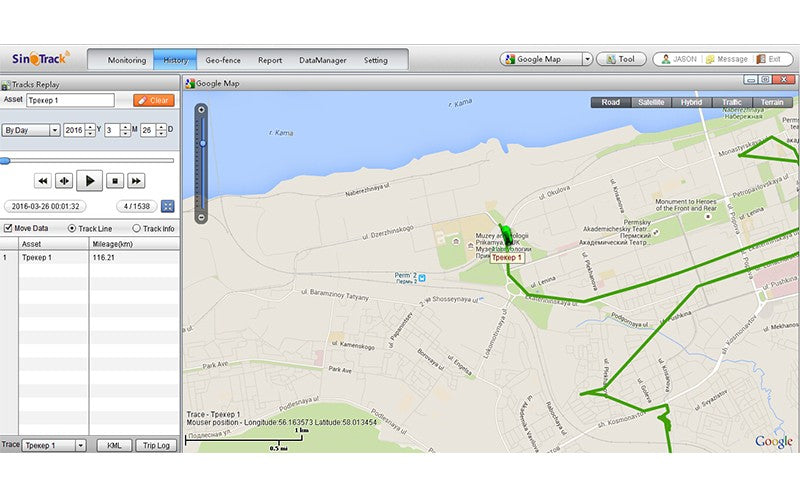Zoom in with map plus button
The height and width of the screenshot is (500, 800).
tap(202, 110)
